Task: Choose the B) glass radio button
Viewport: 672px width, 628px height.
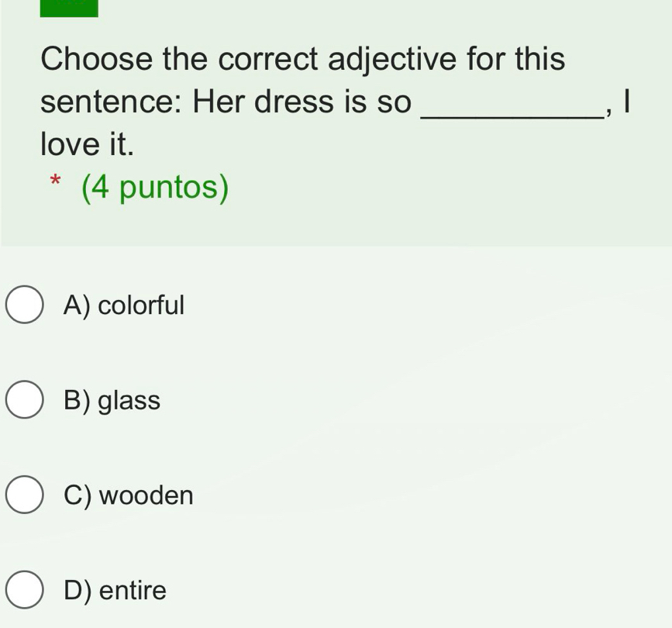Action: point(25,400)
